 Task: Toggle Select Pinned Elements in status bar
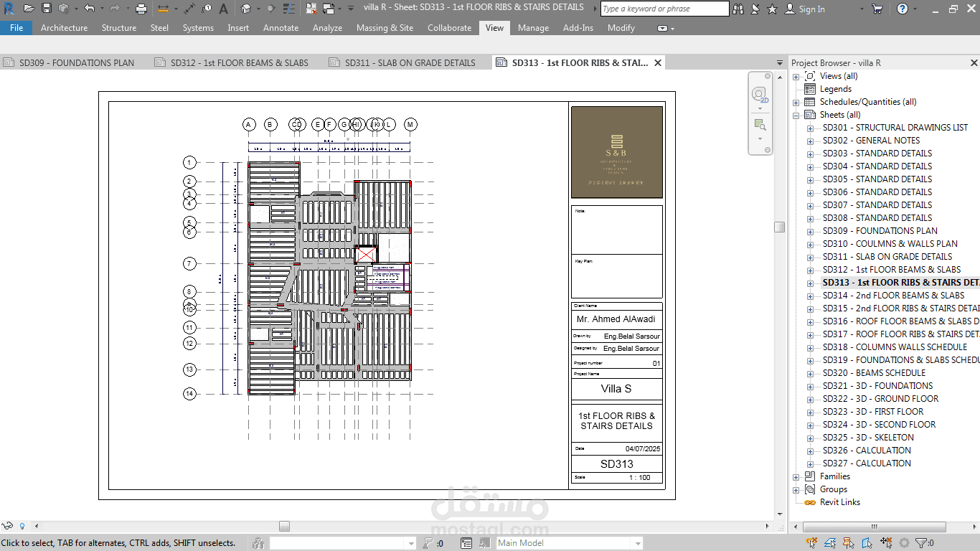pos(849,543)
